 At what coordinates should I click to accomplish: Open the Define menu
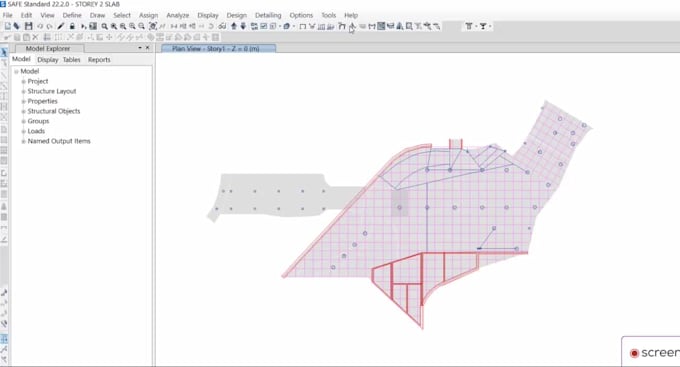pos(72,15)
